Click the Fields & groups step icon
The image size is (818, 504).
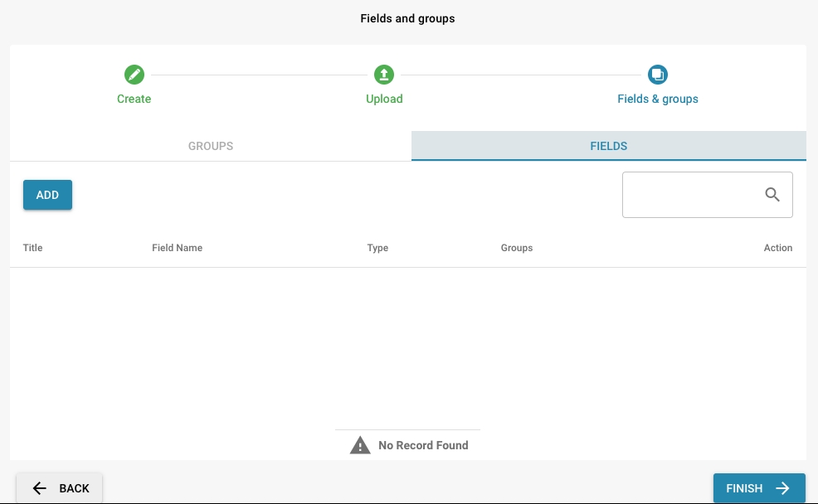657,75
